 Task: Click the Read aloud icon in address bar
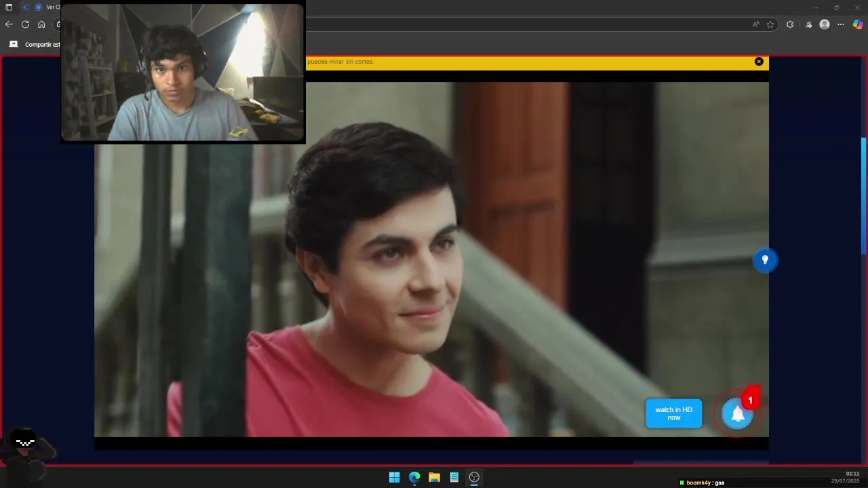[x=756, y=24]
